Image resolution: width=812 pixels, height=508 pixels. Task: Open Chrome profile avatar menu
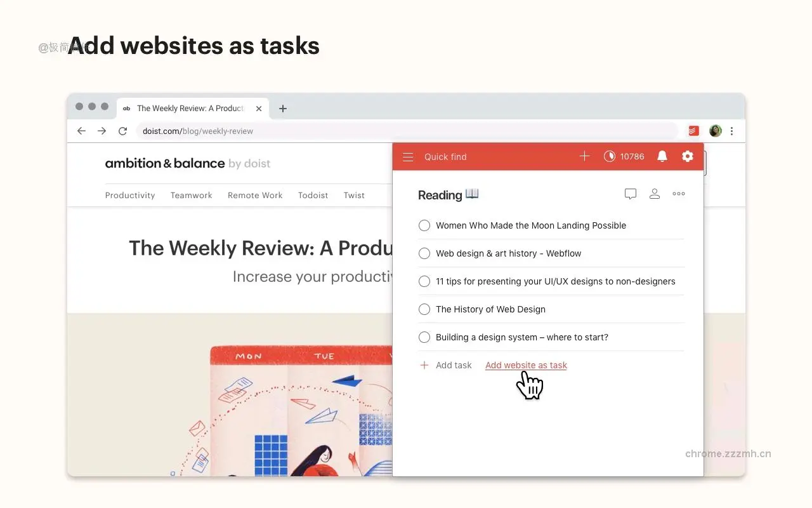tap(715, 130)
